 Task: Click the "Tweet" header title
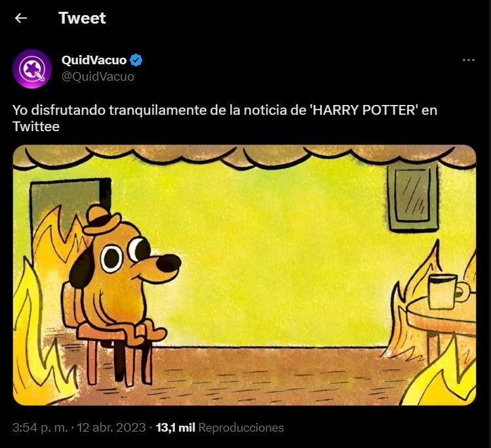(82, 18)
